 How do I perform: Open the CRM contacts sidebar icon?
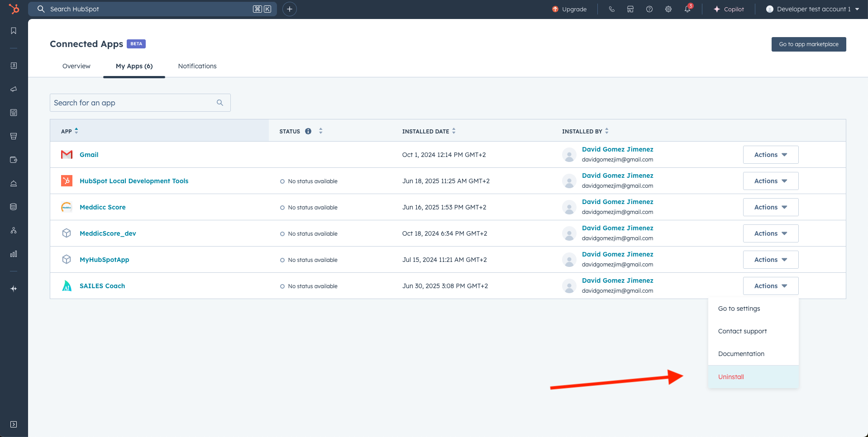(x=14, y=66)
